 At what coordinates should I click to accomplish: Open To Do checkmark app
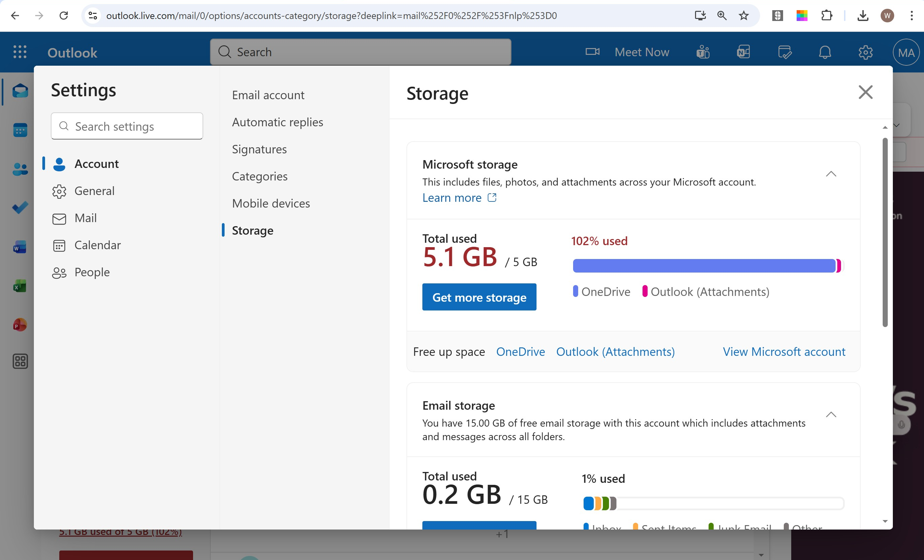[20, 208]
